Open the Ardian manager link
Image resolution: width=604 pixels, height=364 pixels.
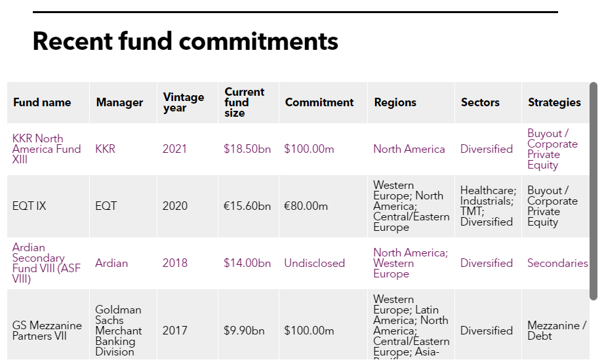111,263
